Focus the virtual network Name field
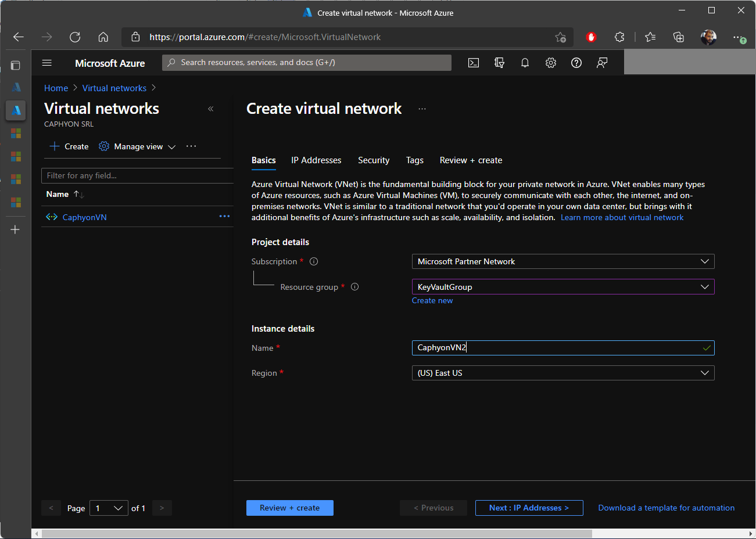Viewport: 756px width, 539px height. click(562, 348)
